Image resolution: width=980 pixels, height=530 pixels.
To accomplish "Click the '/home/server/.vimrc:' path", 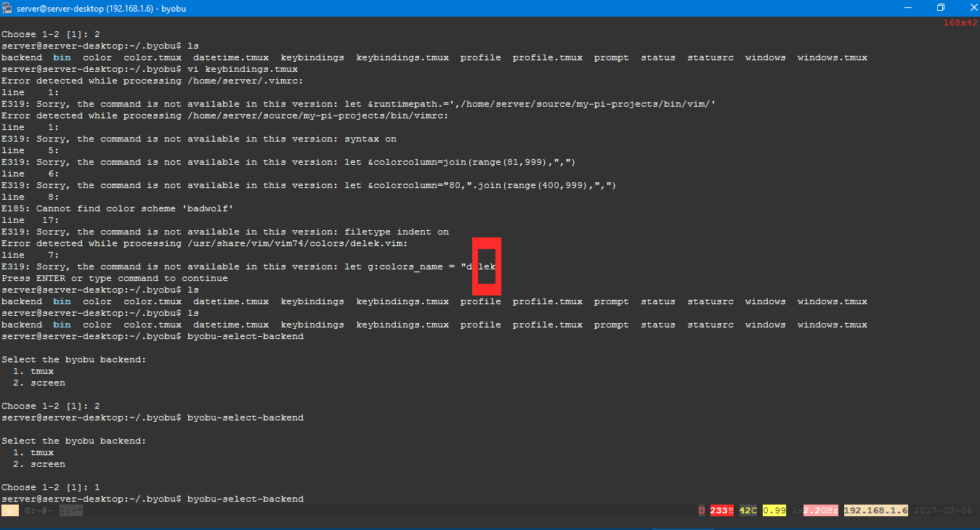I will 246,81.
